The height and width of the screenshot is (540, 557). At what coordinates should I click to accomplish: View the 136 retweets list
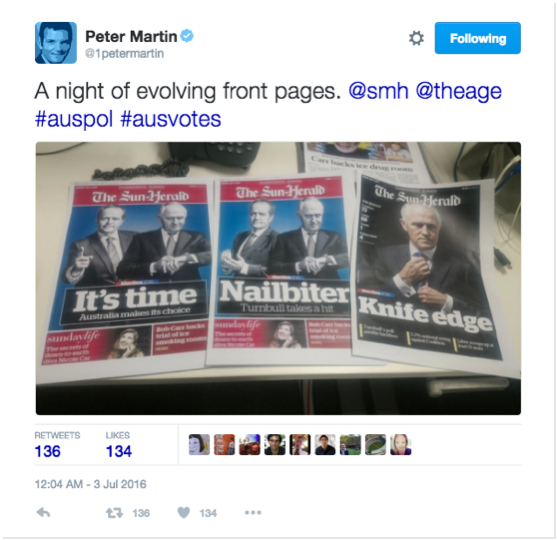57,445
